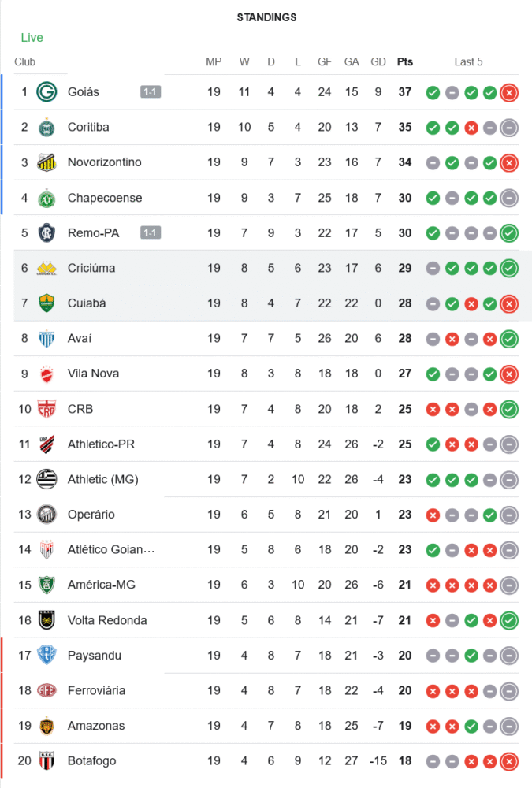Image resolution: width=532 pixels, height=788 pixels.
Task: Click the Pts column header
Action: click(405, 62)
